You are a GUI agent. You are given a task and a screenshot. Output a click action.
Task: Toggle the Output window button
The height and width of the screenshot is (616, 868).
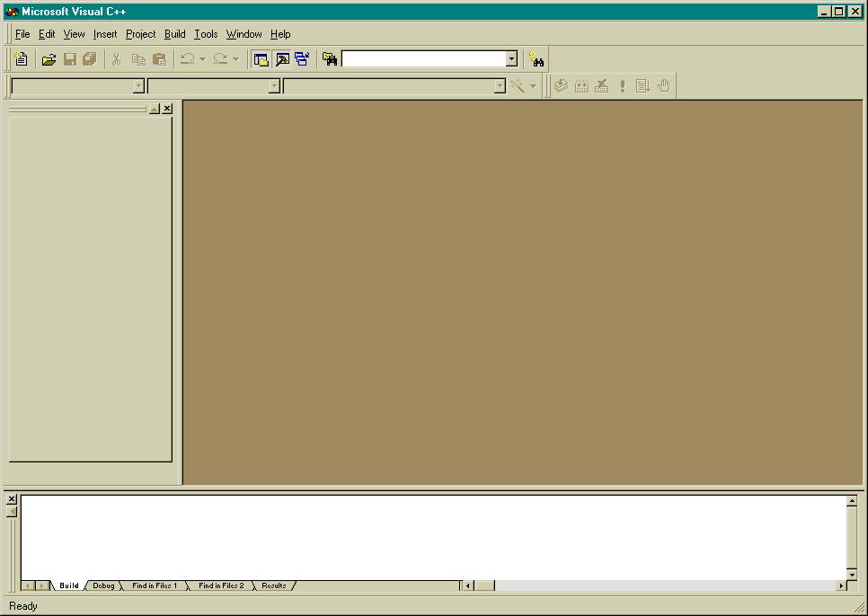(x=282, y=59)
